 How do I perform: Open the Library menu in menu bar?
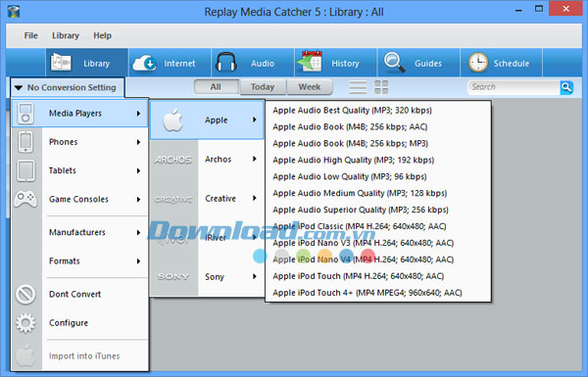(66, 35)
